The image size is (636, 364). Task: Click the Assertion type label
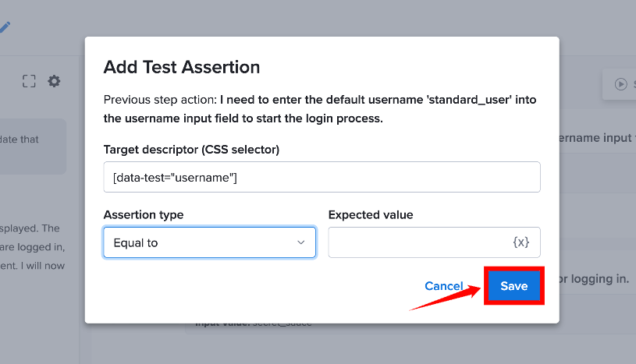coord(144,214)
